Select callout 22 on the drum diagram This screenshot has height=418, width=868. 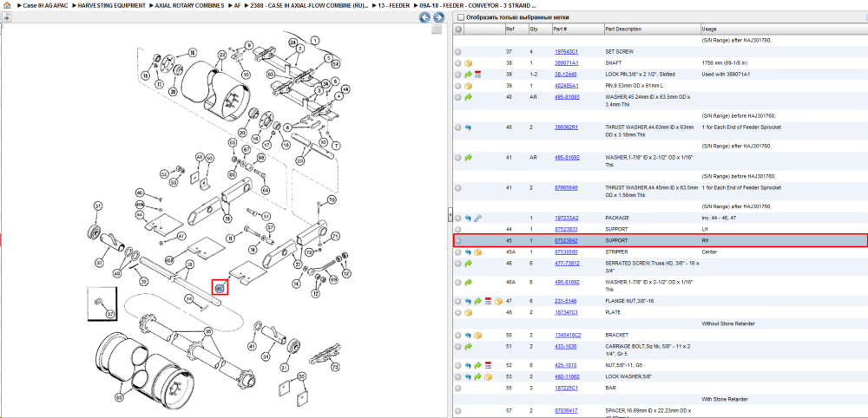click(x=222, y=56)
